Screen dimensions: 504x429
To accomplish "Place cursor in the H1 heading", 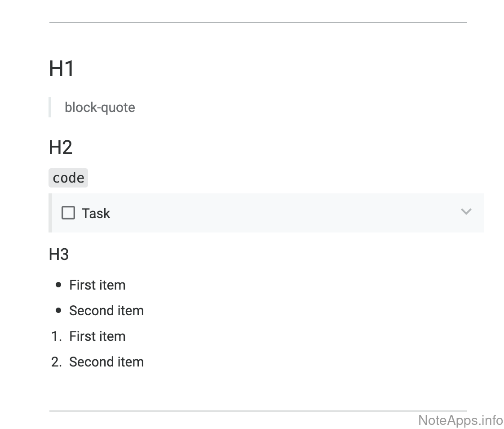I will point(62,69).
